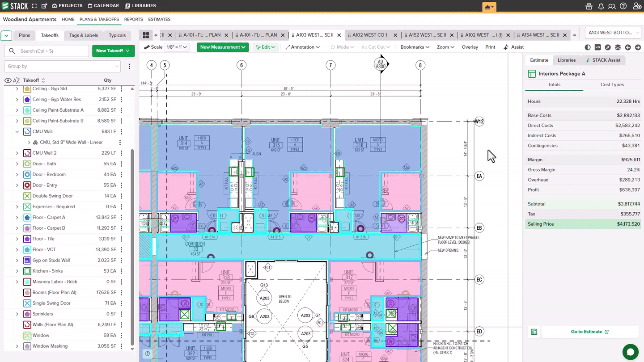
Task: Click the contrast half-circle icon
Action: (x=588, y=47)
